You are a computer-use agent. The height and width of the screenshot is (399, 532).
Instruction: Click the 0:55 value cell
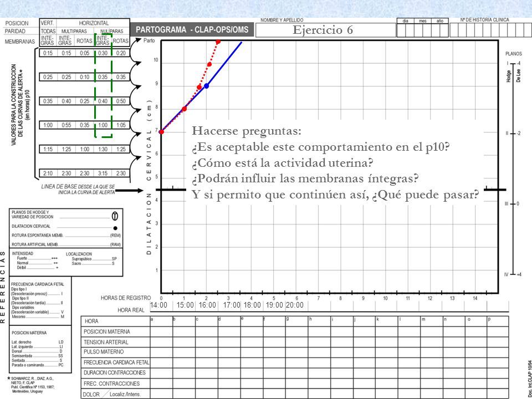coord(66,125)
